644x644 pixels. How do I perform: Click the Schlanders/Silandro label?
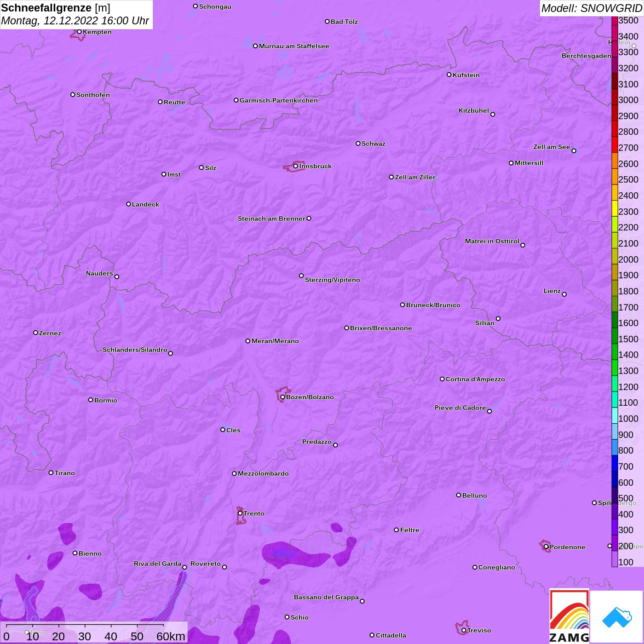[x=135, y=350]
